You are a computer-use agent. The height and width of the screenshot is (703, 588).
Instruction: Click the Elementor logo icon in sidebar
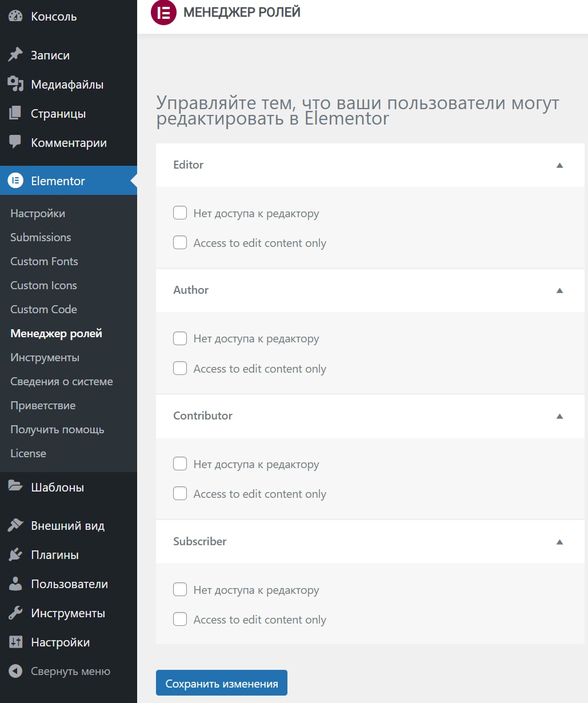tap(15, 181)
